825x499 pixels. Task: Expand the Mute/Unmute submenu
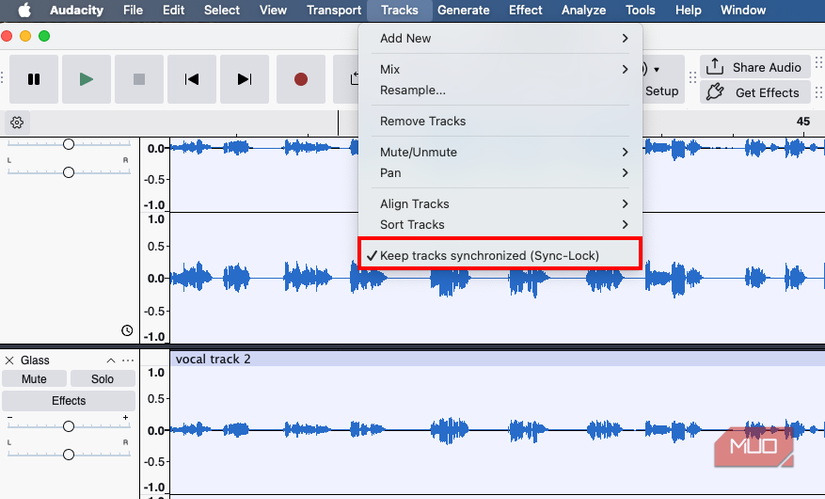pos(500,152)
